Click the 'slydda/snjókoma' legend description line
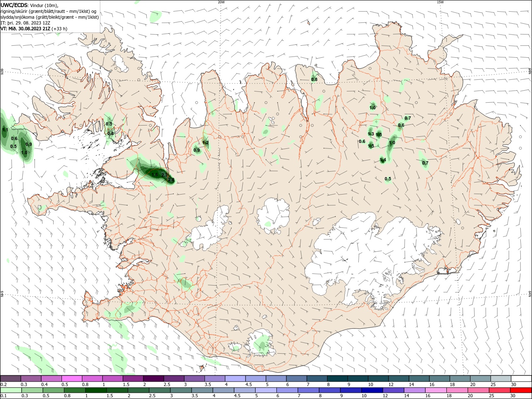 pos(50,17)
